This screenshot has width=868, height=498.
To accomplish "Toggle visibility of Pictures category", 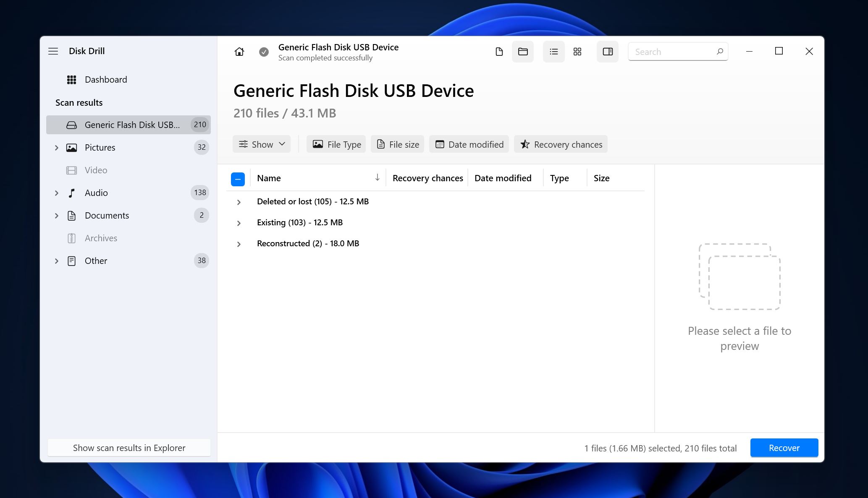I will [56, 147].
